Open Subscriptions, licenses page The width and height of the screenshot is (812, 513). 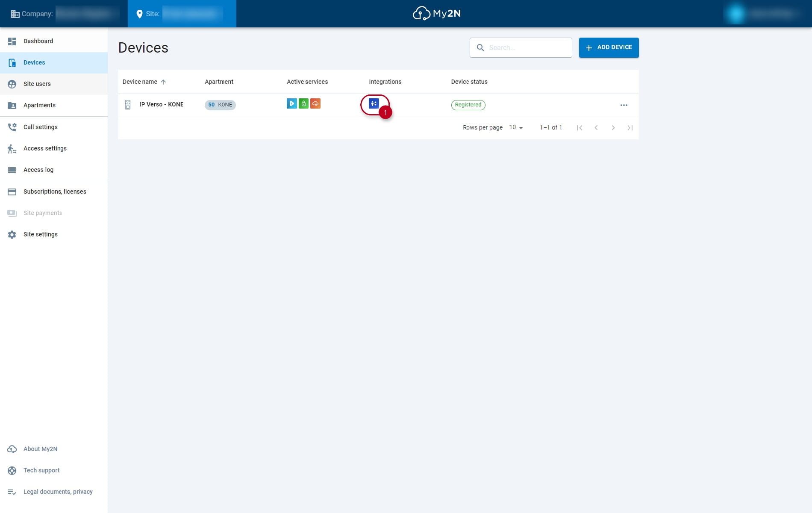54,192
